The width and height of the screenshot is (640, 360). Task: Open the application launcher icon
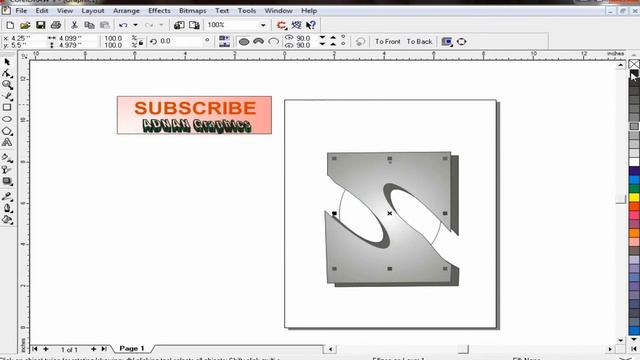tap(281, 25)
